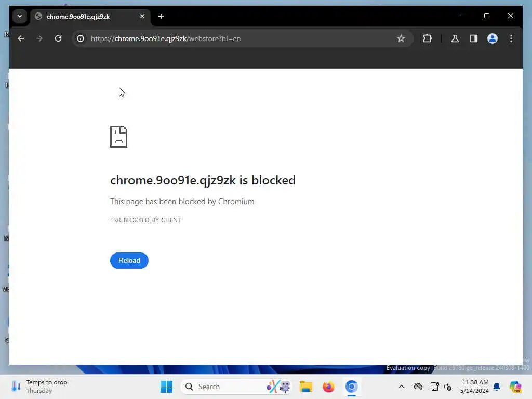Screen dimensions: 532x399
Task: Click the blue Reload button
Action: pyautogui.click(x=129, y=261)
